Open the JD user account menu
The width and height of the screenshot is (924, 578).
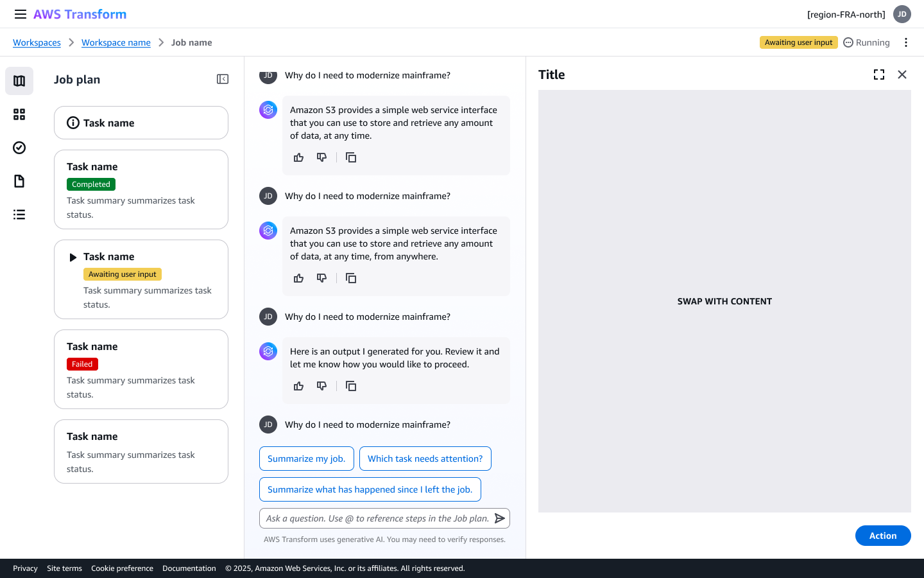(902, 14)
